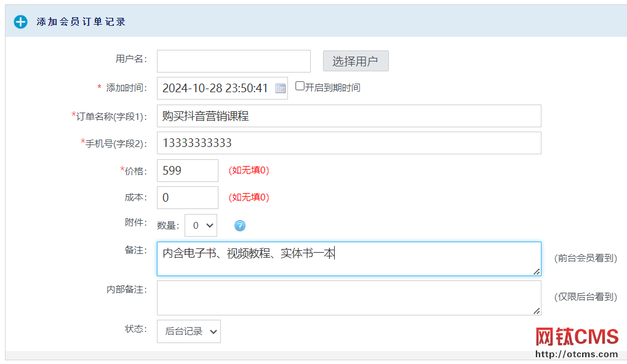
Task: Open the 数量 attachment quantity dropdown
Action: coord(200,225)
